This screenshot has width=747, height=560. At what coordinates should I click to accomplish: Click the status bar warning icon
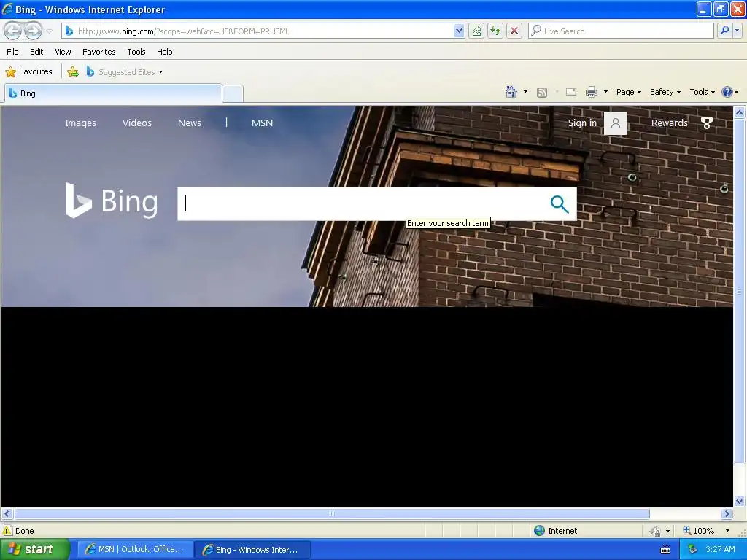(7, 531)
